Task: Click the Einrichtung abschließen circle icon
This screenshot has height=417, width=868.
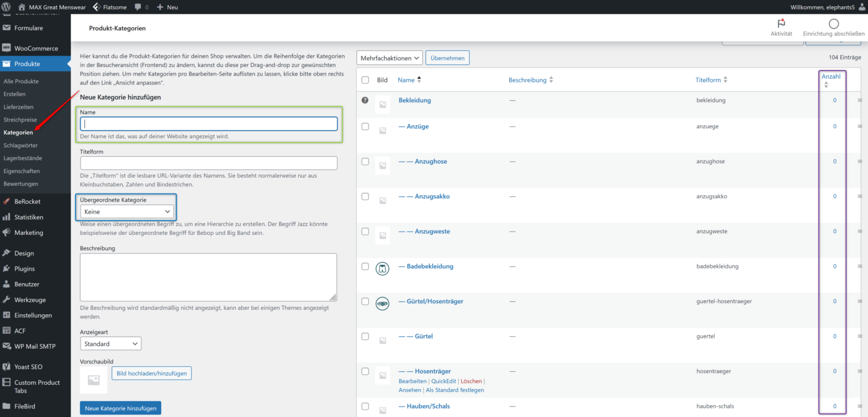Action: [834, 24]
